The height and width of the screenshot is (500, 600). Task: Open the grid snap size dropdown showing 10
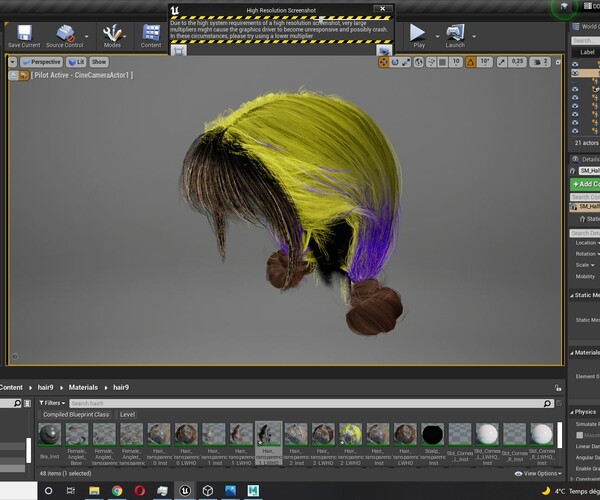tap(456, 62)
